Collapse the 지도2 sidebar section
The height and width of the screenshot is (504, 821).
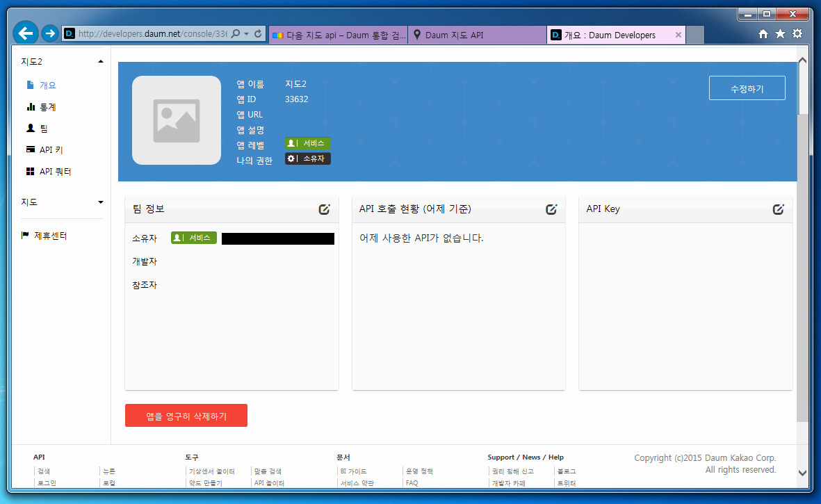tap(99, 60)
